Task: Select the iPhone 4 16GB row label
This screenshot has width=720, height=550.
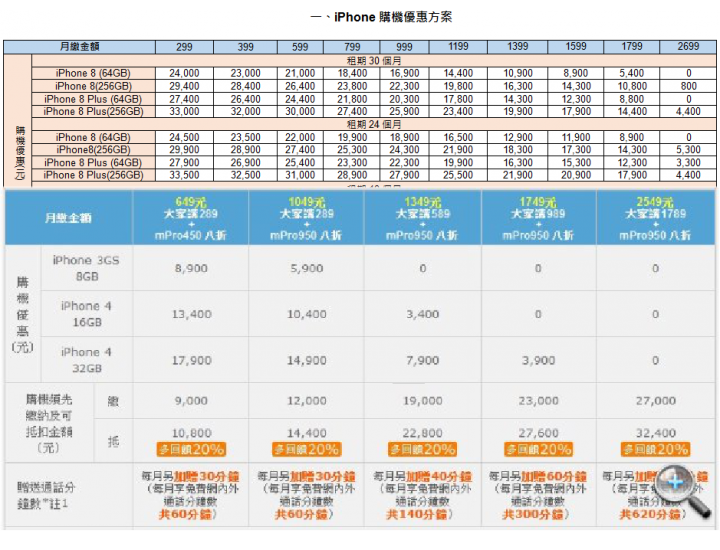Action: click(86, 314)
